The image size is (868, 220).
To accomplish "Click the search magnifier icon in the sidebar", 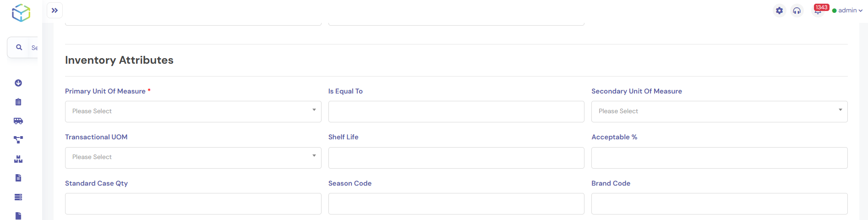I will point(19,47).
